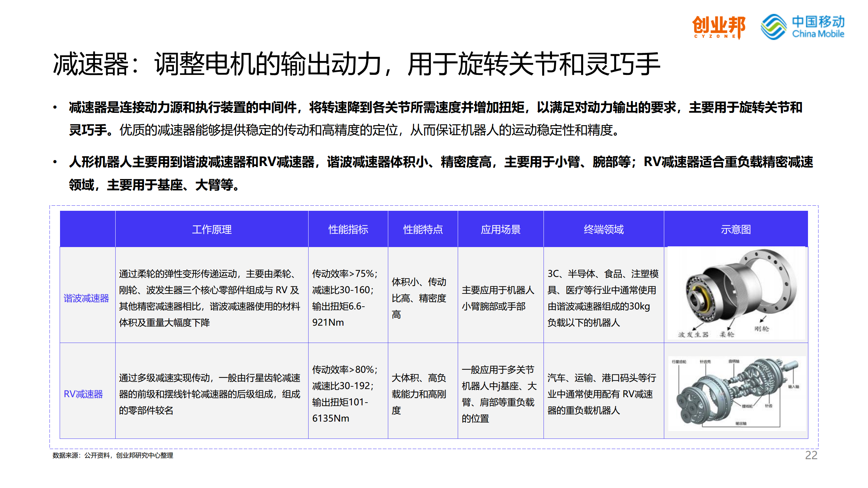Viewport: 868px width, 488px height.
Task: Click the 柔轮 label in diagram
Action: pyautogui.click(x=727, y=335)
